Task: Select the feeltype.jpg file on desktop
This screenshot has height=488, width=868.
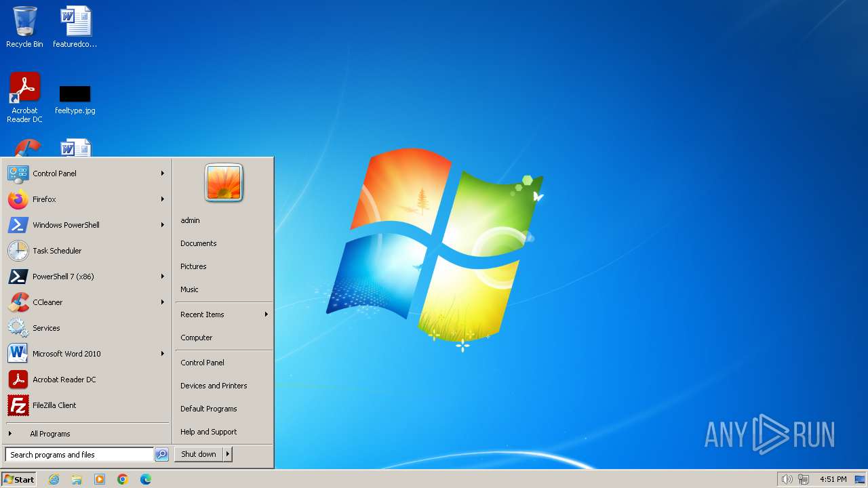Action: point(75,99)
